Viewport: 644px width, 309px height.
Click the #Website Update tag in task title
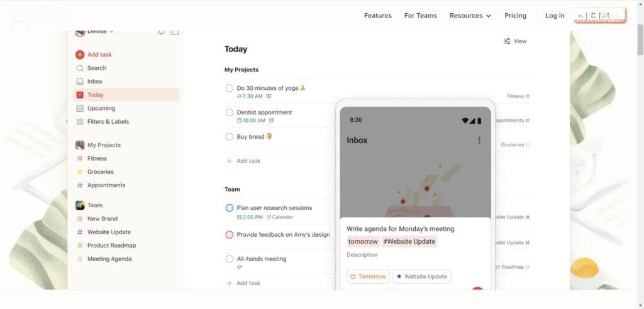click(x=409, y=242)
